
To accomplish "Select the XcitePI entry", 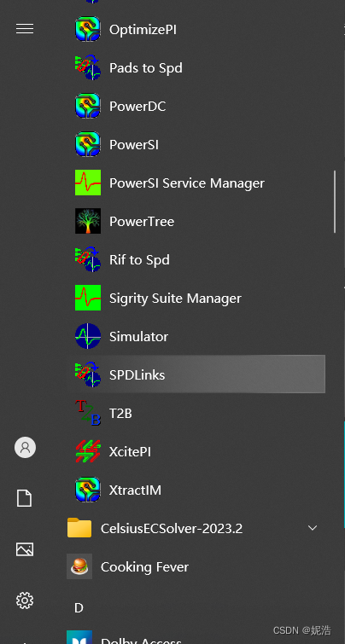I will point(196,451).
